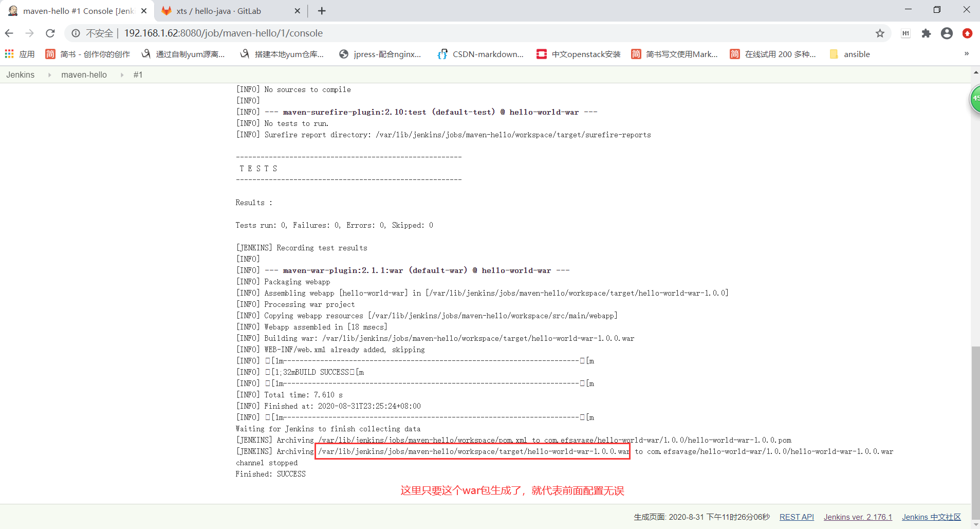Open the 简书写文使用Mark bookmark
The height and width of the screenshot is (529, 980).
(x=674, y=54)
